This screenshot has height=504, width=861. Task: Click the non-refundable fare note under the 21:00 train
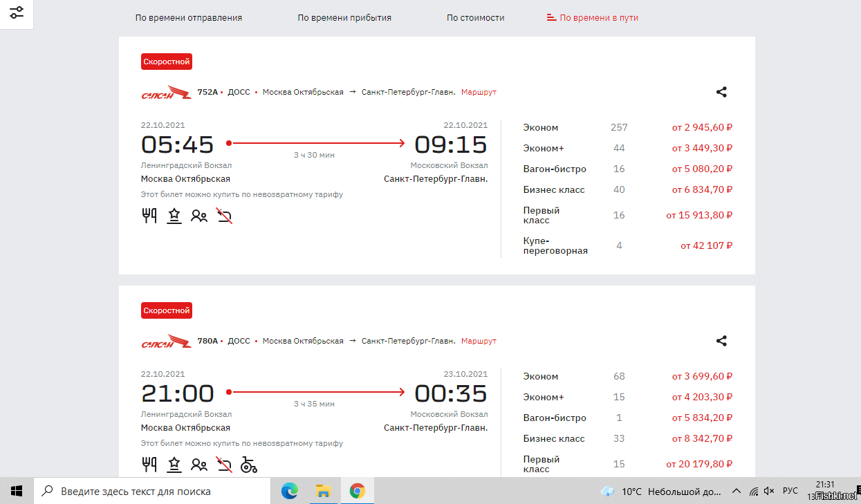tap(242, 443)
